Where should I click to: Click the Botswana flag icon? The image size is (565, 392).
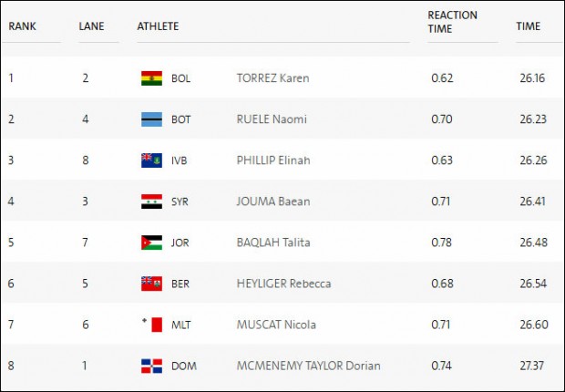click(151, 119)
